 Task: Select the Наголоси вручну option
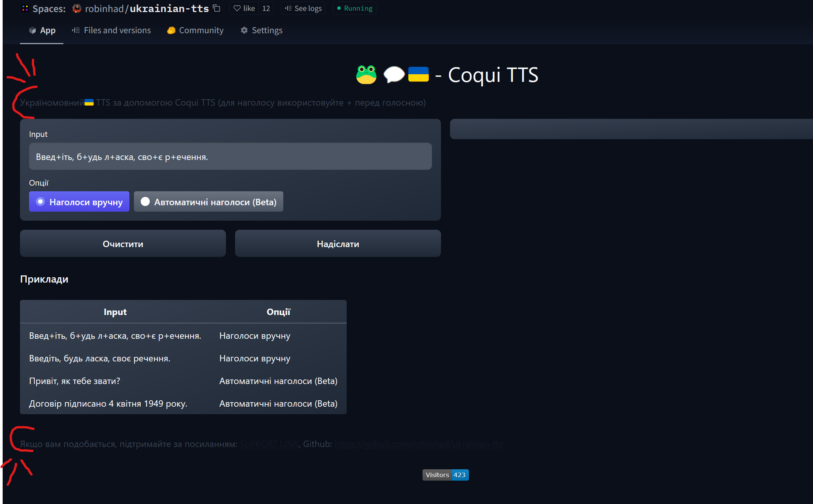79,201
